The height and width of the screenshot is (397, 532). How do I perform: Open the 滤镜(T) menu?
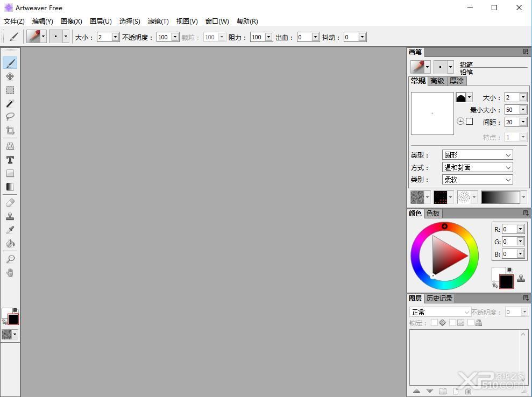tap(158, 22)
